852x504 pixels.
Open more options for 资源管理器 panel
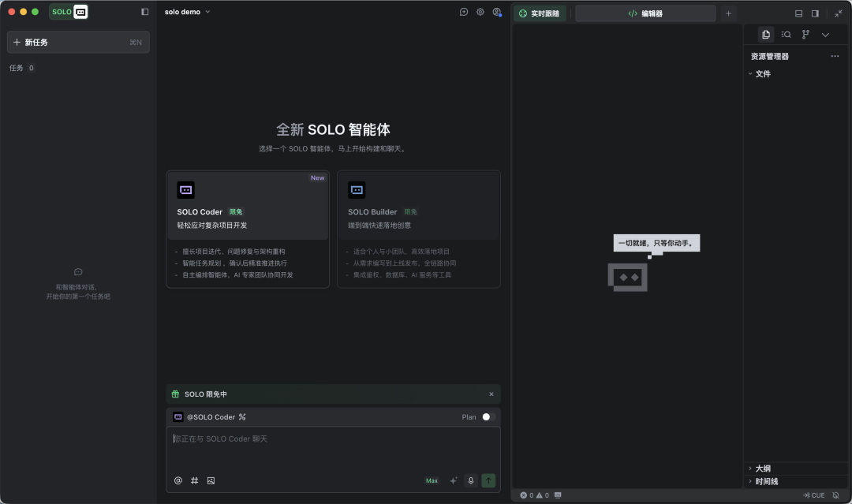835,56
